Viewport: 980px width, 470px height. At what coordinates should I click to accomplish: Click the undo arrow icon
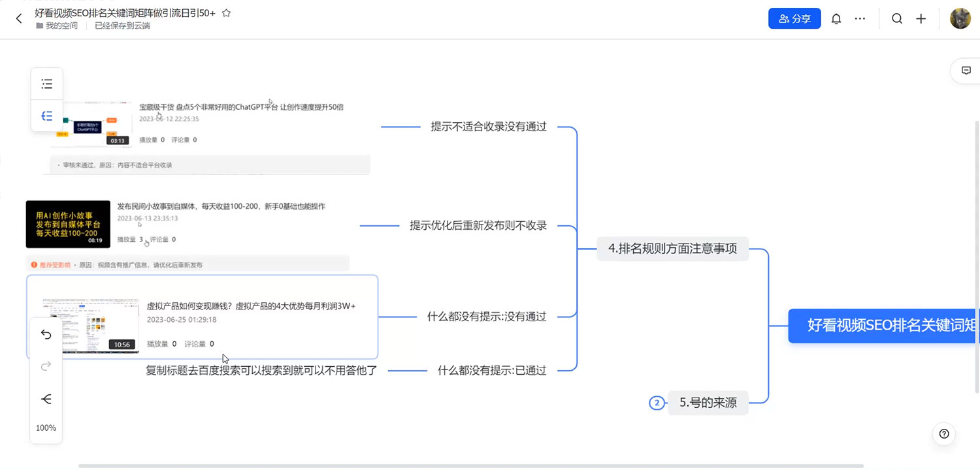(46, 334)
